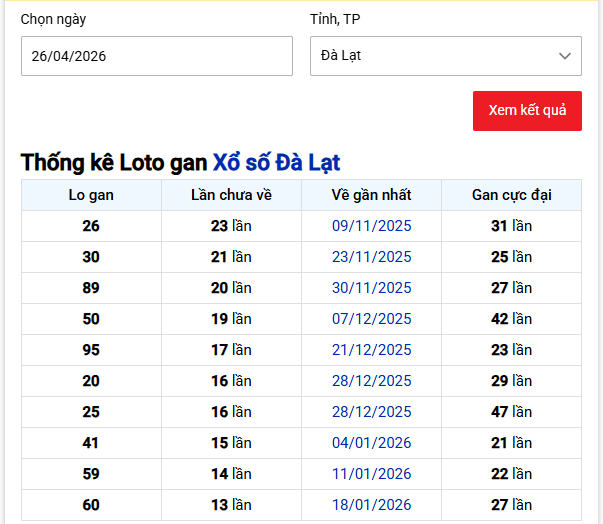Open the Tỉnh, TP dropdown showing Đà Lạt
Viewport: 603px width, 524px height.
[446, 56]
